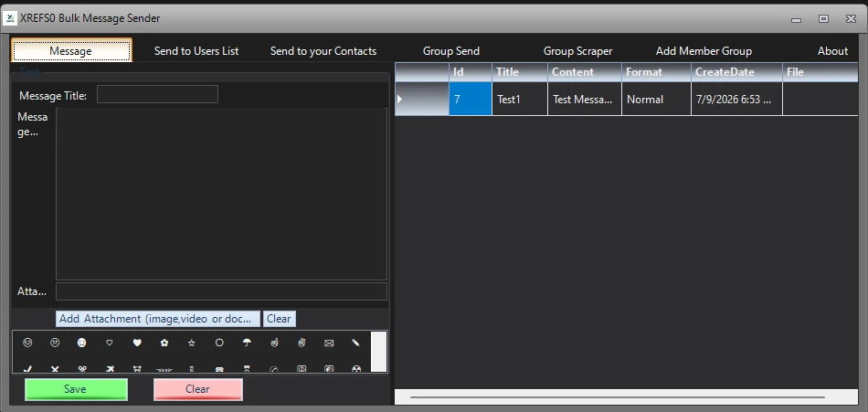Viewport: 868px width, 412px height.
Task: Insert the filled white smiley emoji
Action: point(82,343)
